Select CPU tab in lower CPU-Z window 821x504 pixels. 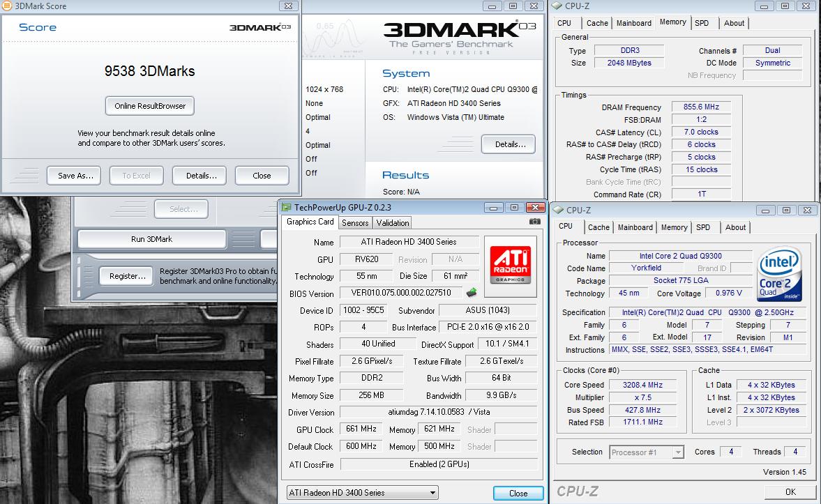point(566,226)
